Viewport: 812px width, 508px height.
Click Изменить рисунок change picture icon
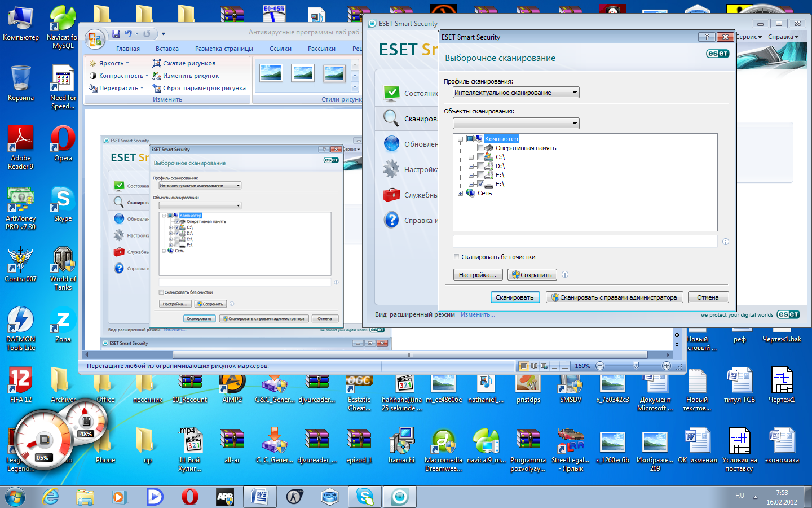[157, 76]
